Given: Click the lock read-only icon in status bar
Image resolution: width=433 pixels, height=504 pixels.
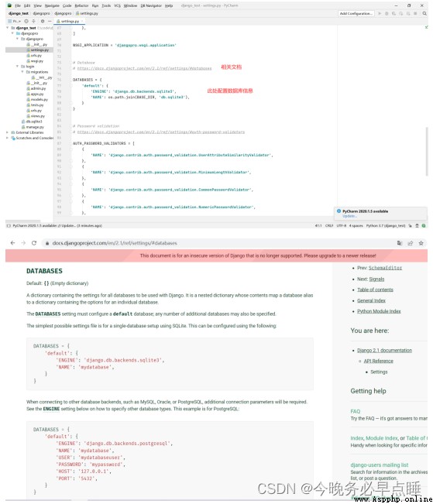Looking at the screenshot, I should click(411, 225).
